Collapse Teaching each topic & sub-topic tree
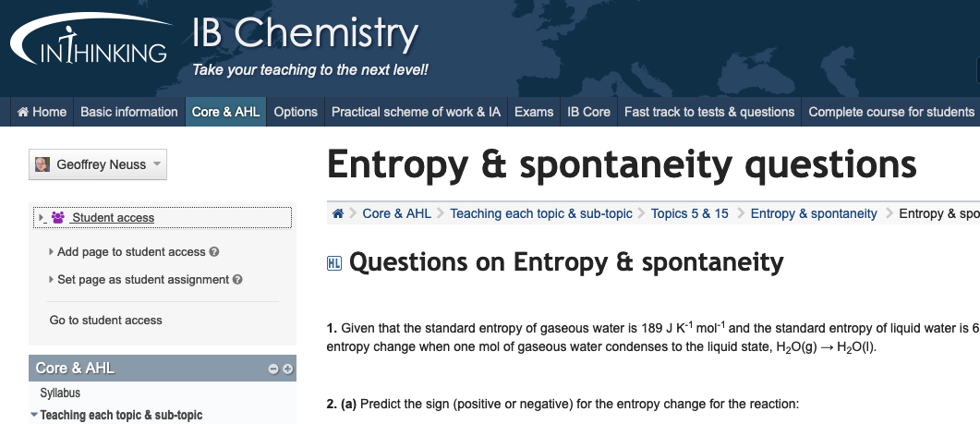 (x=35, y=415)
